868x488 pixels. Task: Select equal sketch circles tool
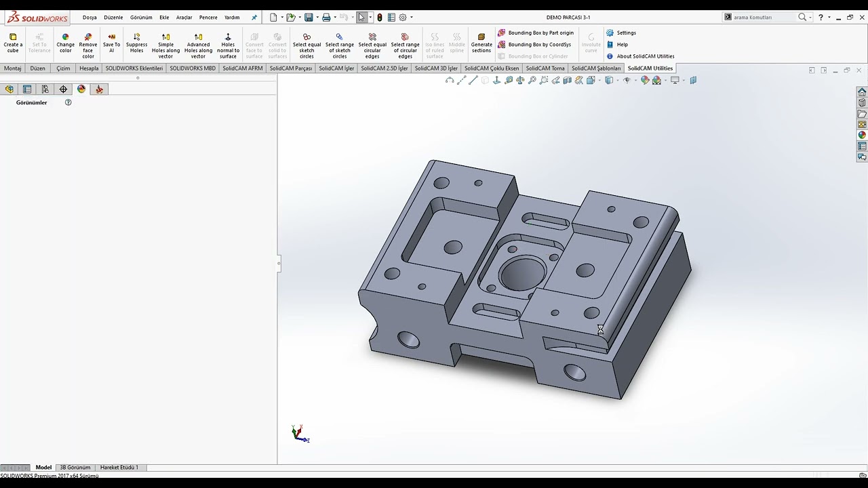click(x=307, y=45)
